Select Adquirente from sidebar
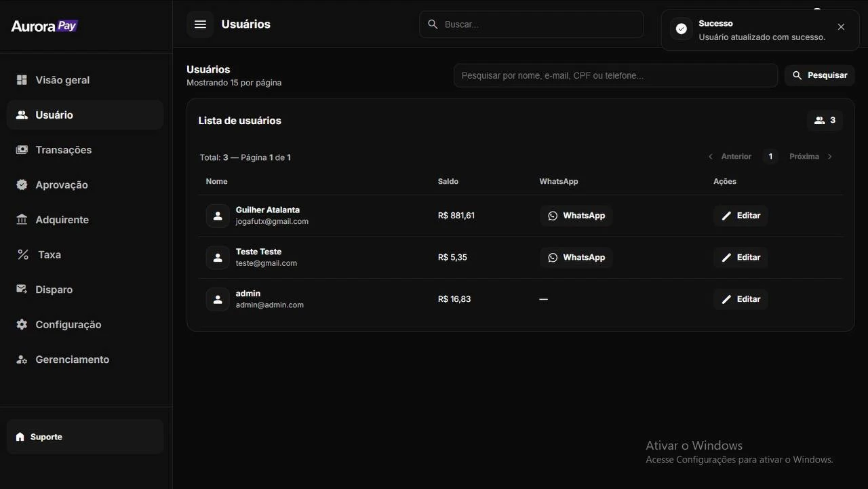 pos(62,220)
